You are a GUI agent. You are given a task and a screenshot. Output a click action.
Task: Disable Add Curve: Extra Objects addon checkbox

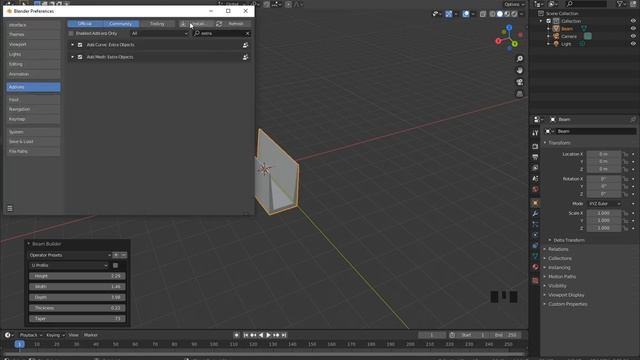(80, 45)
